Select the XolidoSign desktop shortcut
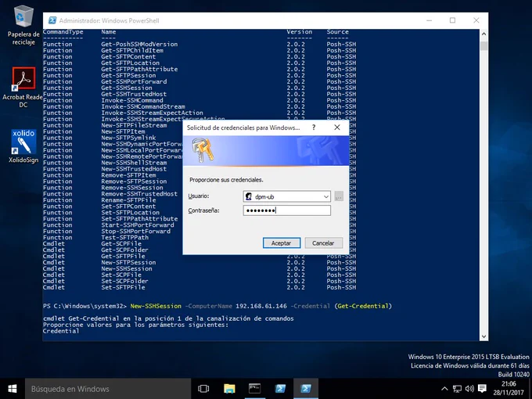Screen dimensions: 532x399 [x=23, y=146]
